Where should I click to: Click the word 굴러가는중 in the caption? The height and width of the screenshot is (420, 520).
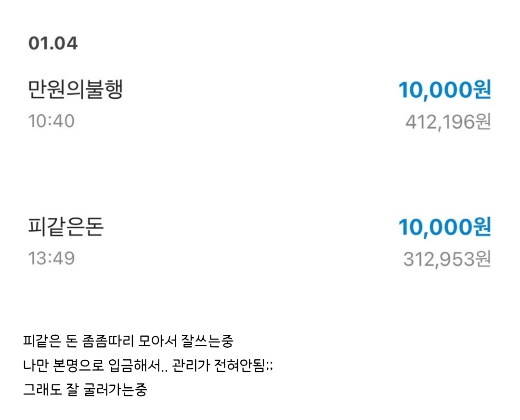(117, 389)
